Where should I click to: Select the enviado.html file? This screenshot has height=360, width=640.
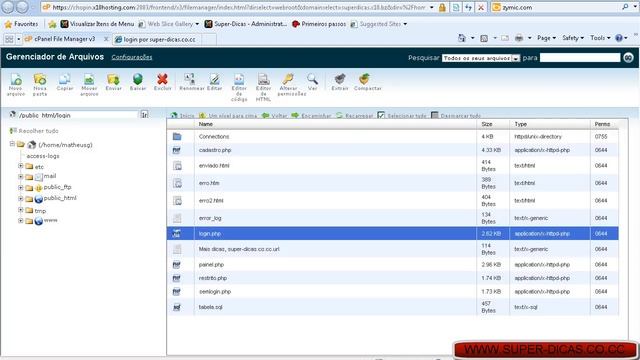[x=393, y=166]
